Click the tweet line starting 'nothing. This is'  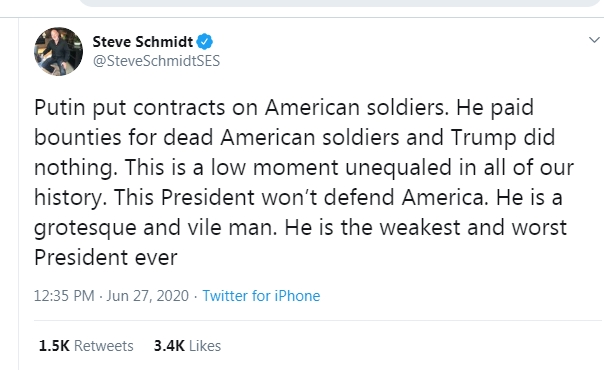pos(304,167)
